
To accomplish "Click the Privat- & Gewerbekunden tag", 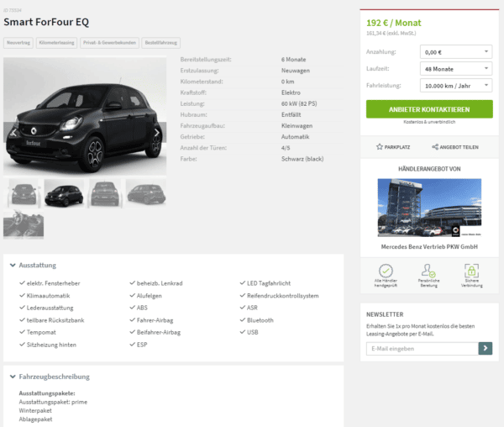I will [109, 43].
